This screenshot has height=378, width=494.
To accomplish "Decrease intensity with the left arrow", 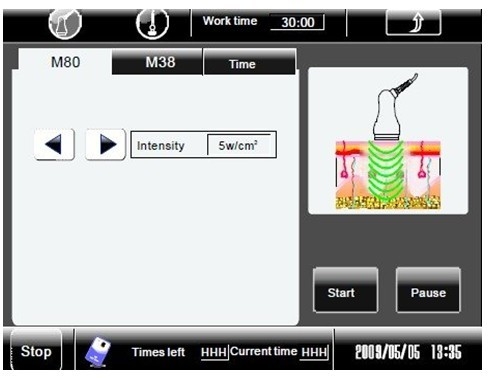I will (54, 145).
